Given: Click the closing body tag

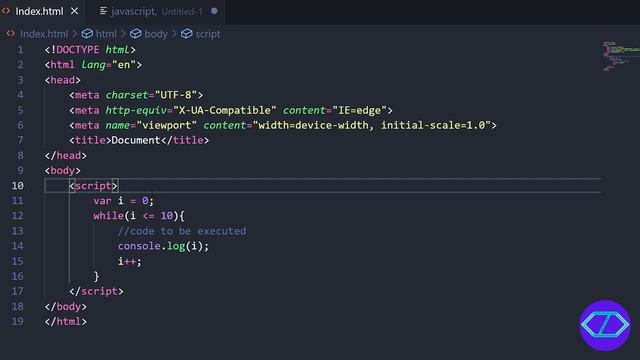Looking at the screenshot, I should (65, 307).
